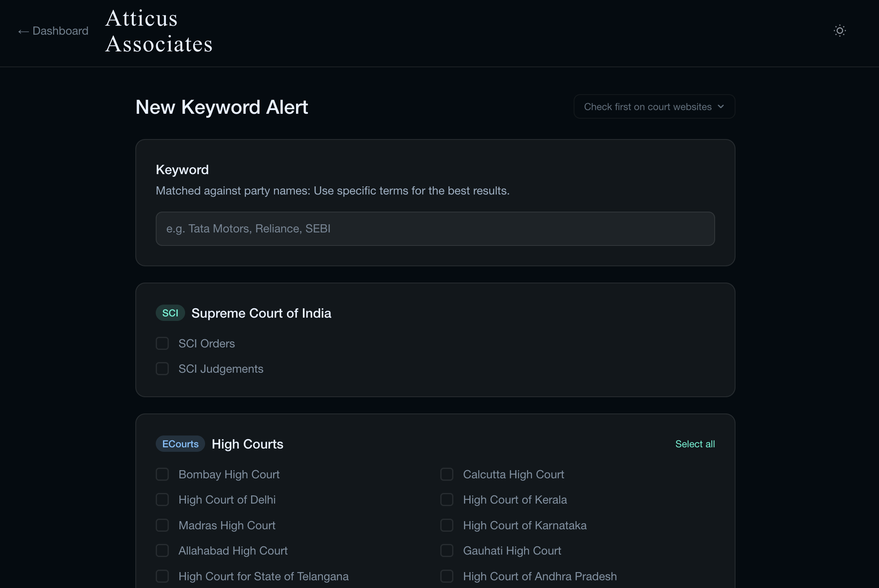Go back via the Dashboard arrow link
The image size is (879, 588).
53,31
